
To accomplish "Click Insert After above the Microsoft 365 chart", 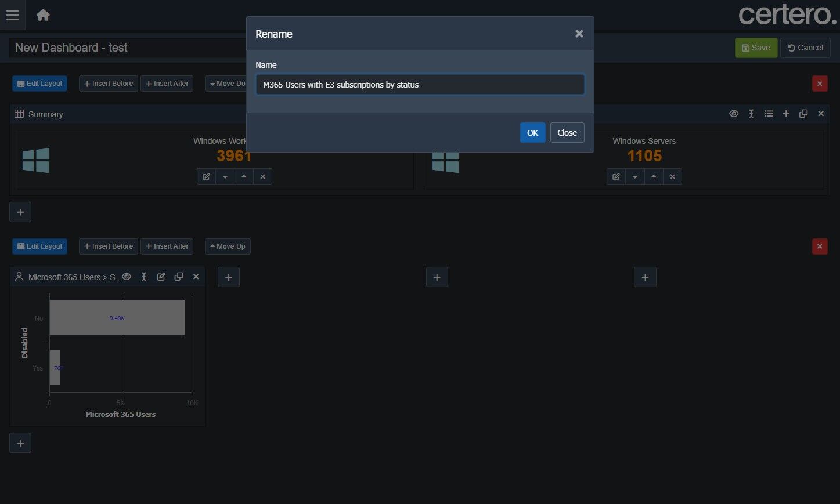I will 167,246.
